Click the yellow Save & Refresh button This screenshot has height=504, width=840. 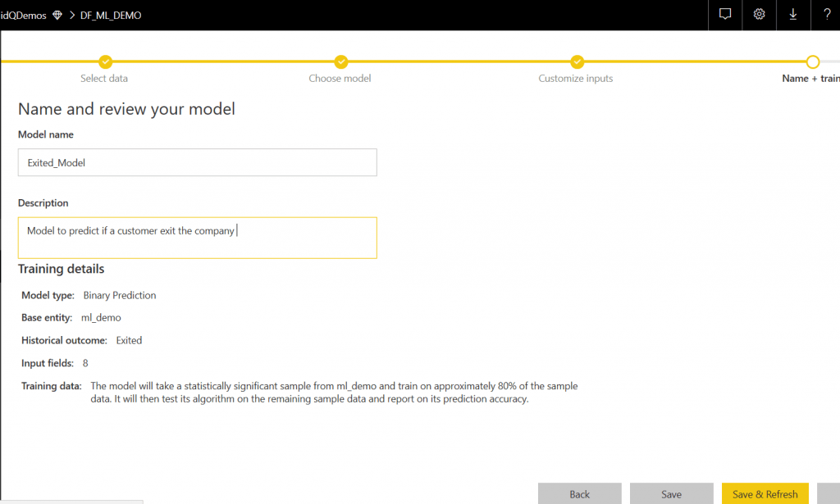pos(765,494)
